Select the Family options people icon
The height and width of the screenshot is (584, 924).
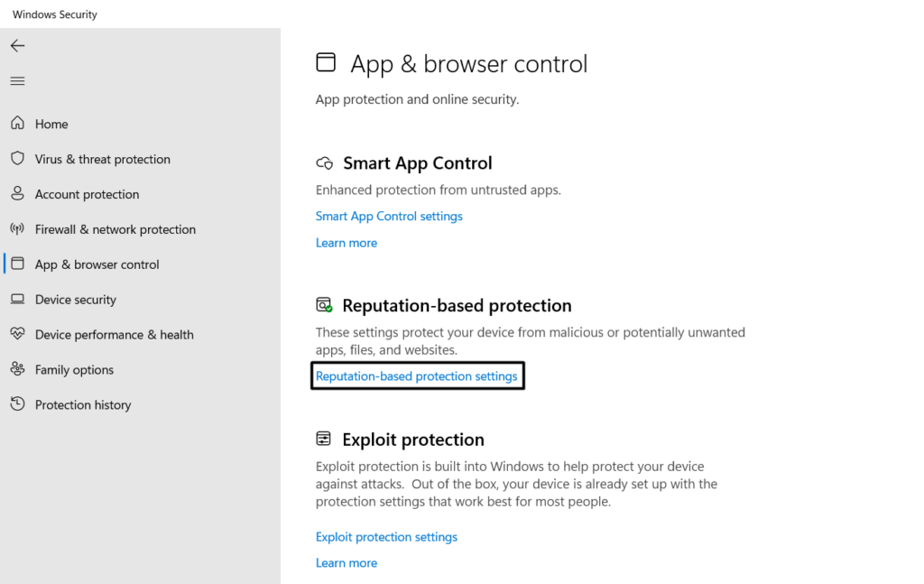click(17, 369)
